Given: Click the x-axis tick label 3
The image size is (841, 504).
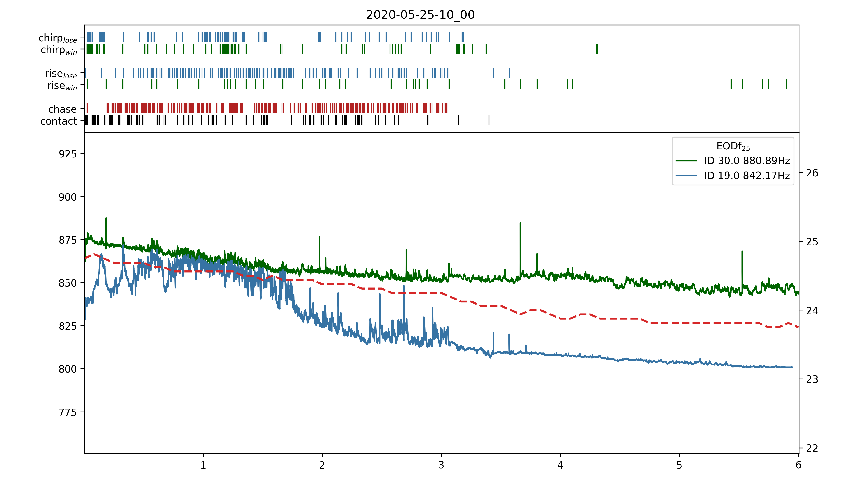Looking at the screenshot, I should pos(441,465).
